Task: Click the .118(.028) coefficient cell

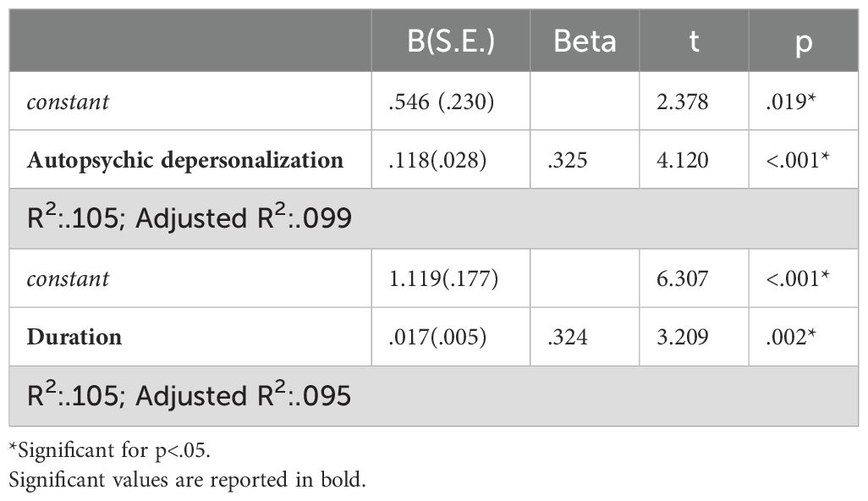Action: click(437, 160)
